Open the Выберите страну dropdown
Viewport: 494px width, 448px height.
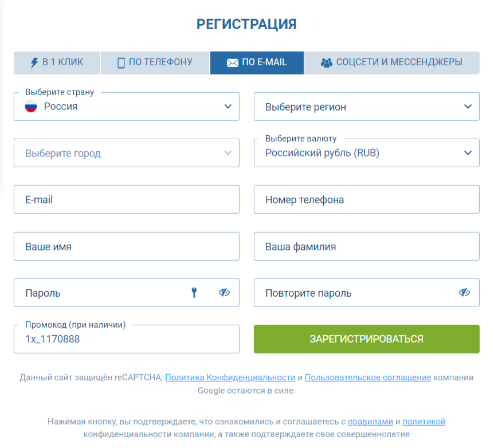(x=126, y=107)
